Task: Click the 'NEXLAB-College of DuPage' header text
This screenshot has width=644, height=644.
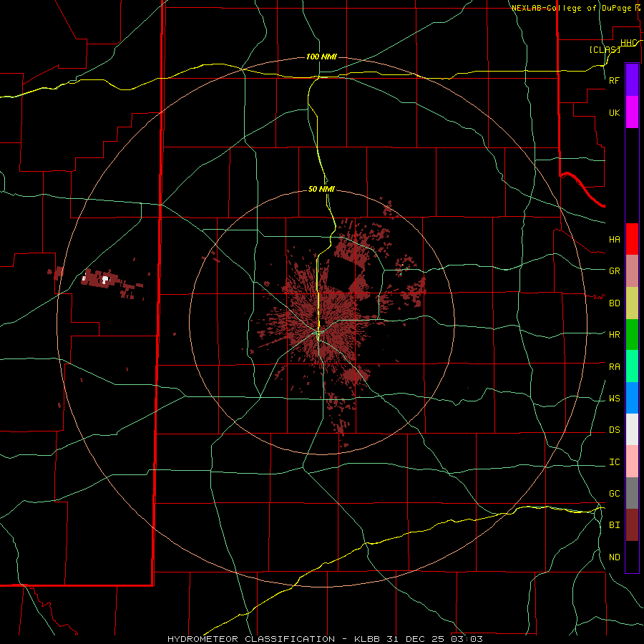Action: click(x=571, y=8)
